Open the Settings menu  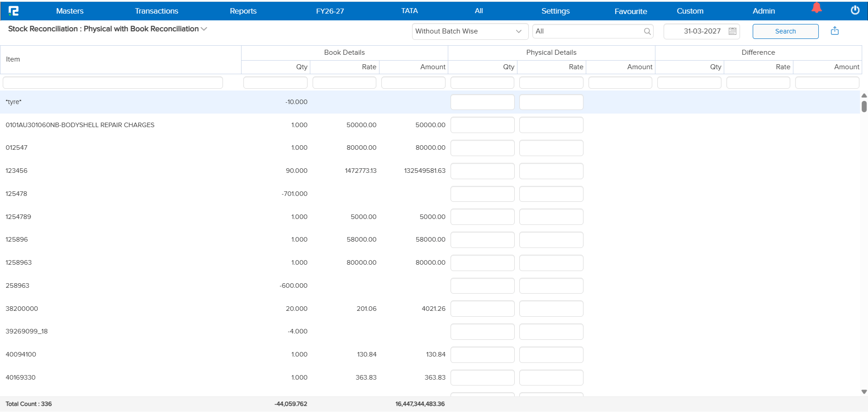click(x=555, y=11)
